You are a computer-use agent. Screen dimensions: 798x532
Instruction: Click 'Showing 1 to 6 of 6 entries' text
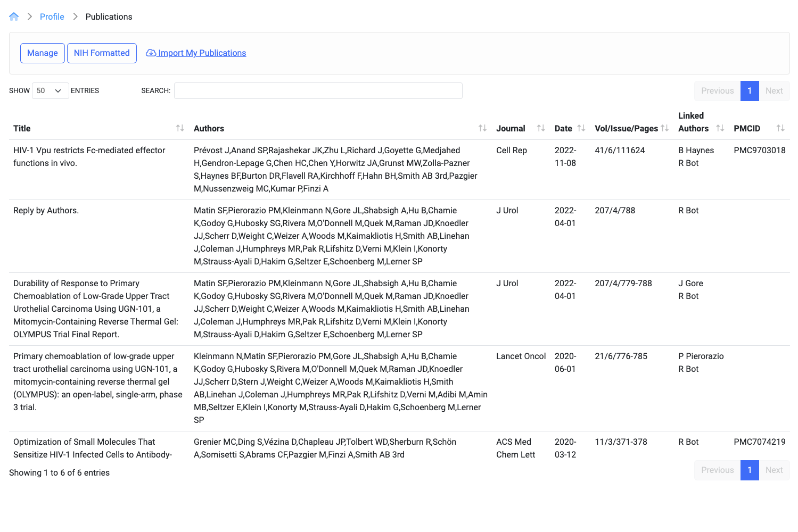coord(59,473)
